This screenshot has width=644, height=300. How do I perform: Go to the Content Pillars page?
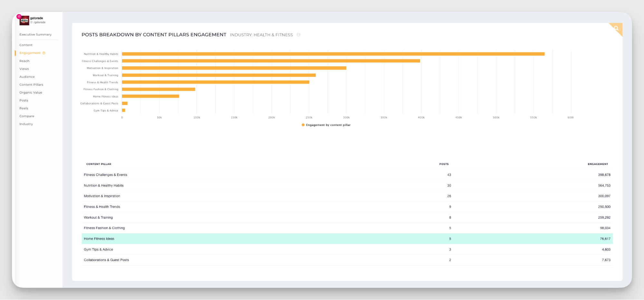(x=31, y=85)
